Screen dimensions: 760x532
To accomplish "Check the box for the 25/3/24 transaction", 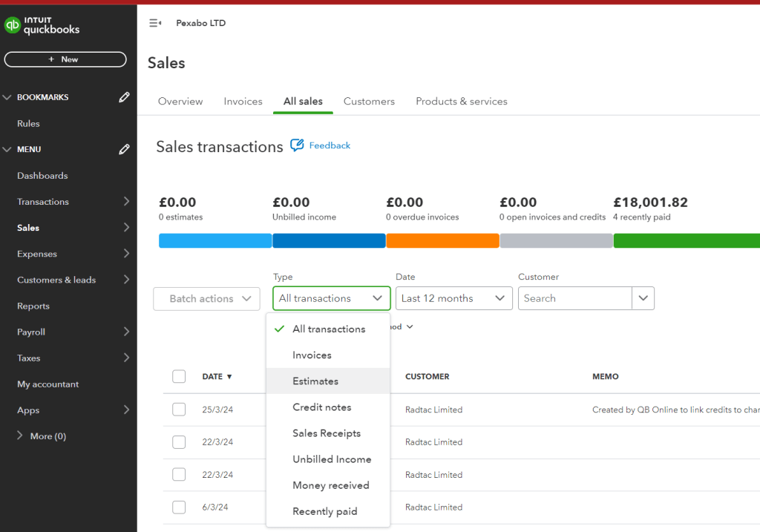I will coord(179,410).
